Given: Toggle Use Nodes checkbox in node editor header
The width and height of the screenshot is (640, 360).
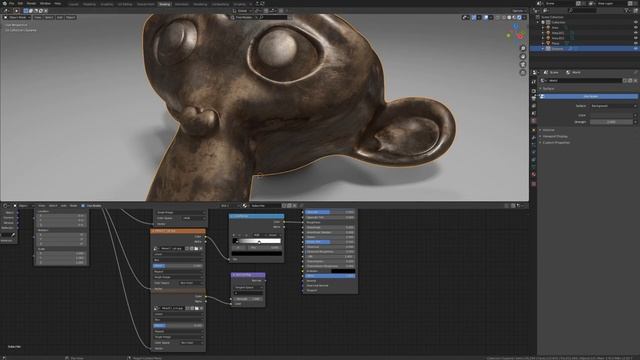Looking at the screenshot, I should tap(83, 206).
